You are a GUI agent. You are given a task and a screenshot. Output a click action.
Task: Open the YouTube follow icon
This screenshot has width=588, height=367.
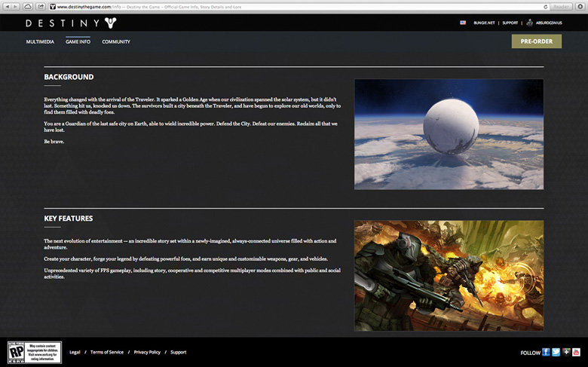pos(576,352)
